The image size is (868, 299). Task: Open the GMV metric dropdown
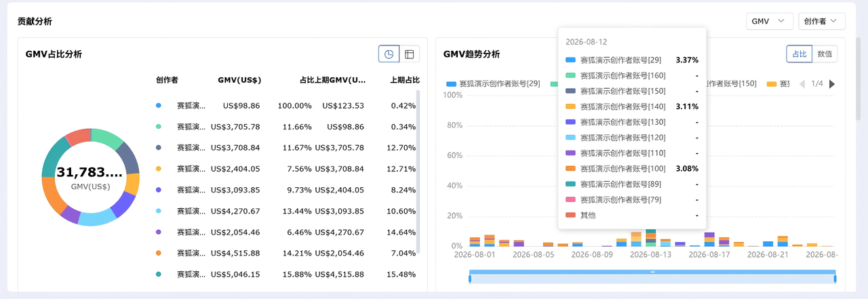[x=770, y=22]
